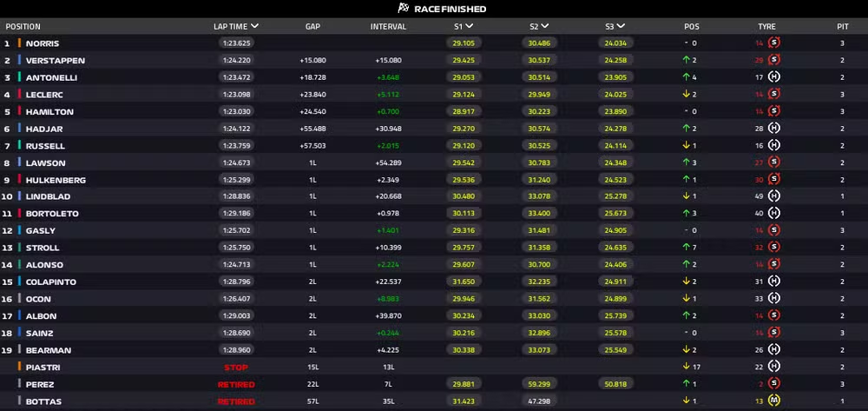Expand the S3 sector dropdown chevron
The width and height of the screenshot is (868, 411).
[621, 26]
